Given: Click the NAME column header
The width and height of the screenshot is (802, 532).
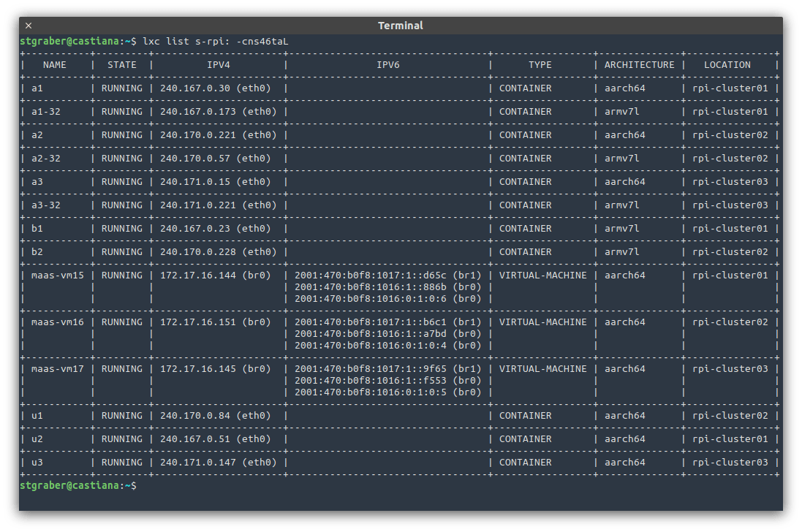Looking at the screenshot, I should [x=54, y=65].
